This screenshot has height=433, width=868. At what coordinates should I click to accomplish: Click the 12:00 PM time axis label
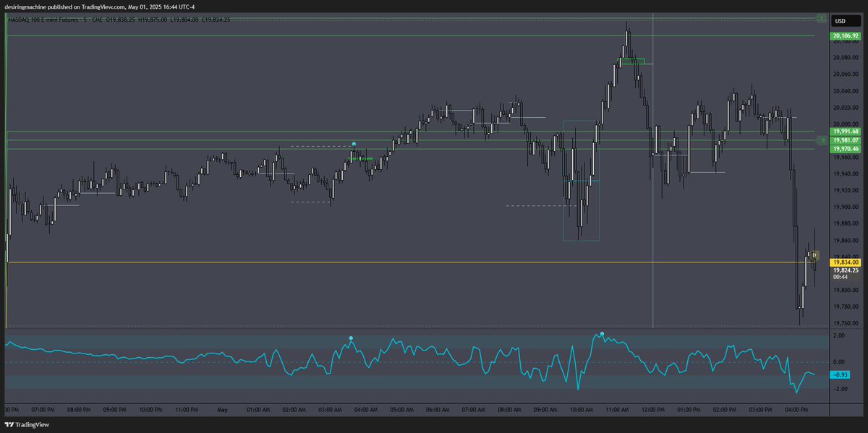coord(653,409)
